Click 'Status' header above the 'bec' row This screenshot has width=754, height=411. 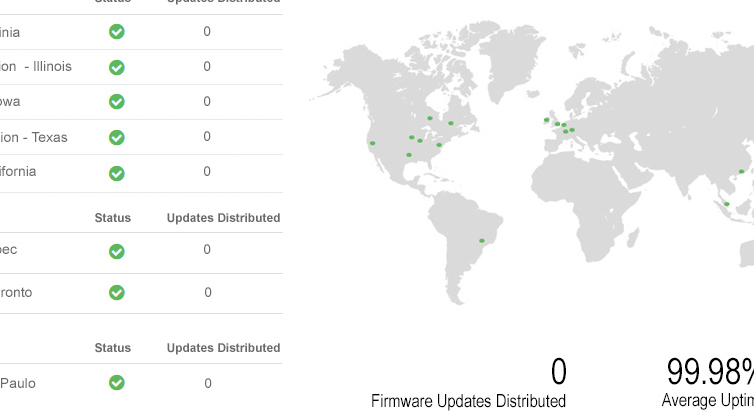click(x=113, y=218)
